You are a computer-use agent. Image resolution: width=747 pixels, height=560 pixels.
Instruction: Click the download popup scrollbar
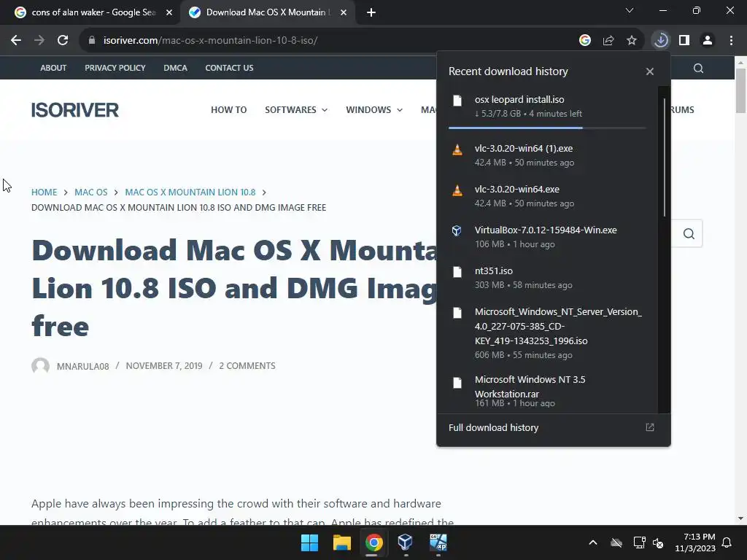click(x=665, y=157)
